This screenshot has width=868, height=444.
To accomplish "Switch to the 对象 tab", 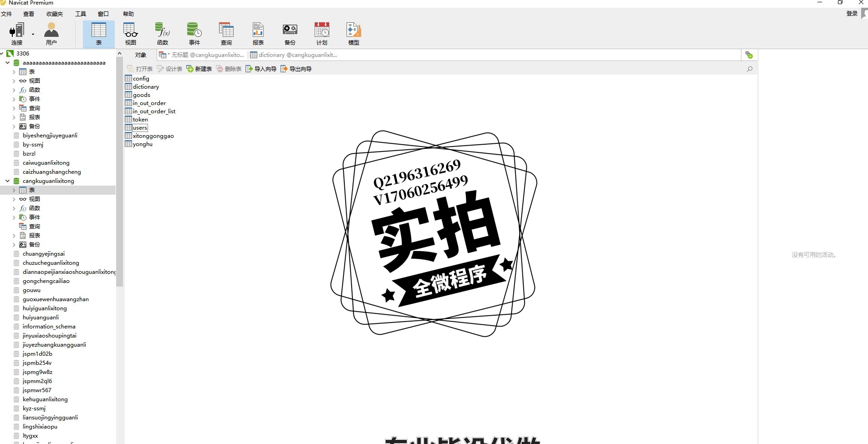I will [x=141, y=55].
